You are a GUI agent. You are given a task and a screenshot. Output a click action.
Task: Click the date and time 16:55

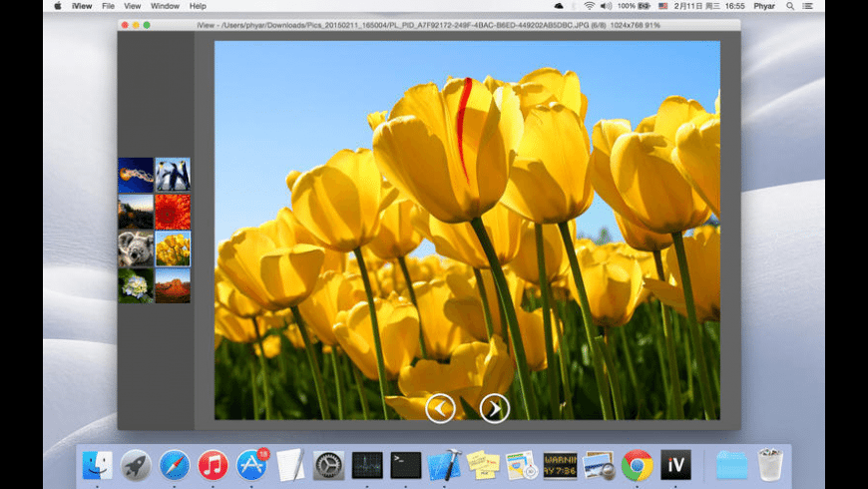(x=709, y=6)
